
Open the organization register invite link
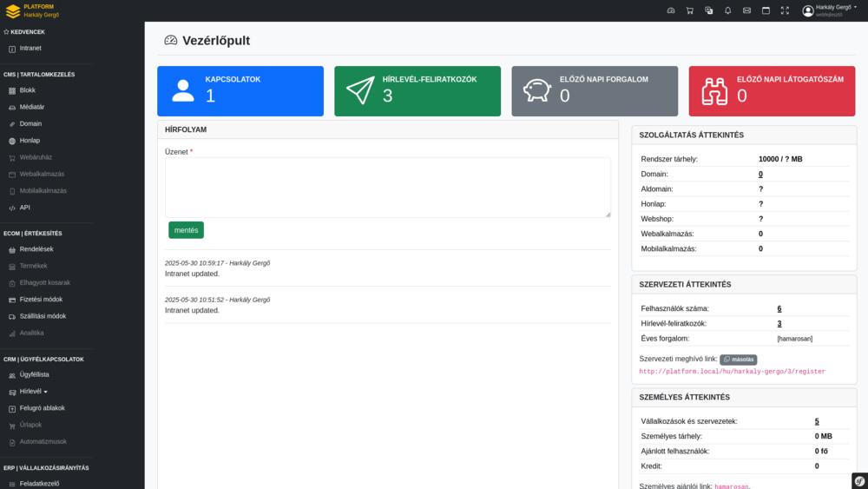(x=732, y=372)
